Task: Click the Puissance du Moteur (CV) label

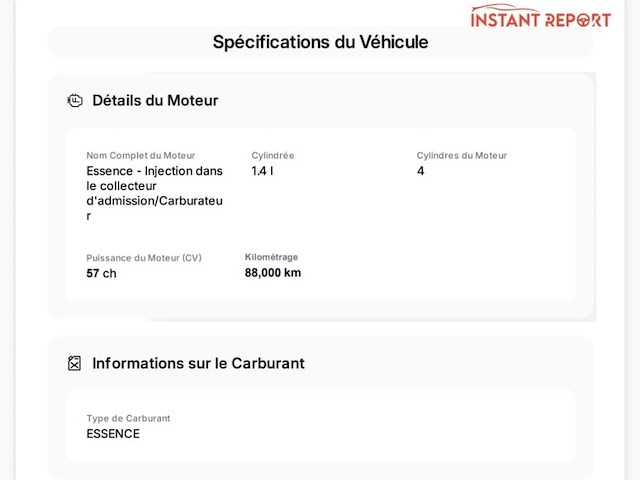Action: click(144, 258)
